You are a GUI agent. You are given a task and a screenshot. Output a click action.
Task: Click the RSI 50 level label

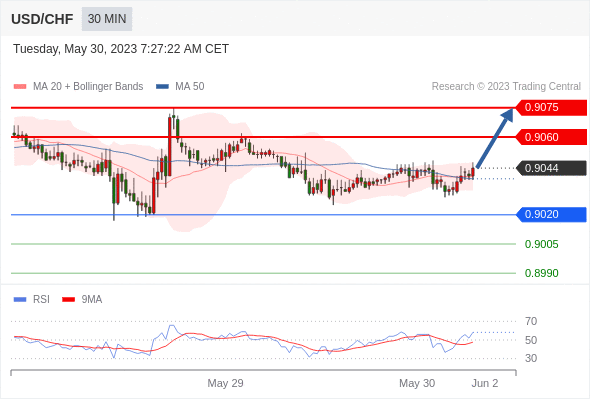(x=531, y=340)
